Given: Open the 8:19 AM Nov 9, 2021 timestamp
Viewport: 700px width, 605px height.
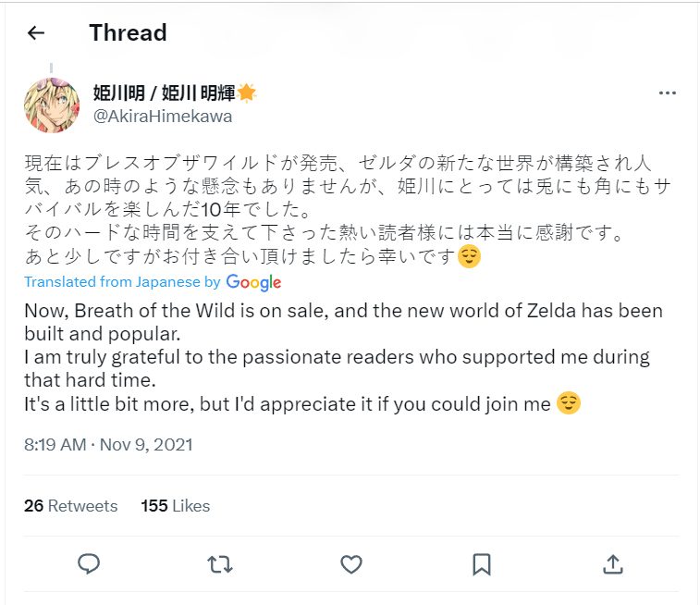Looking at the screenshot, I should click(108, 444).
